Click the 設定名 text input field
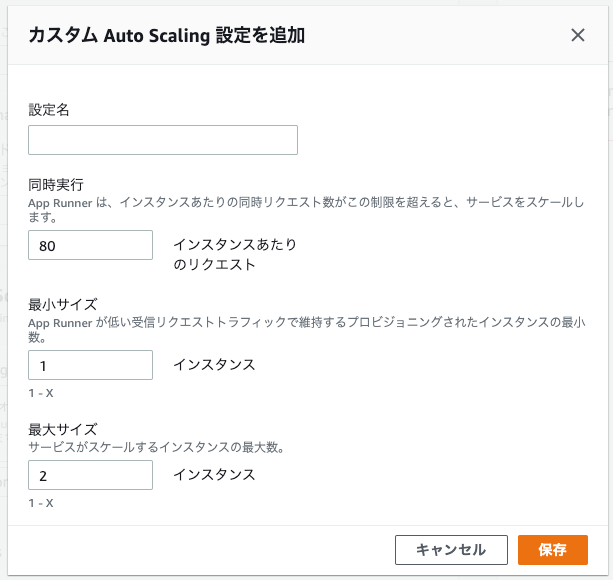This screenshot has width=613, height=580. [163, 140]
